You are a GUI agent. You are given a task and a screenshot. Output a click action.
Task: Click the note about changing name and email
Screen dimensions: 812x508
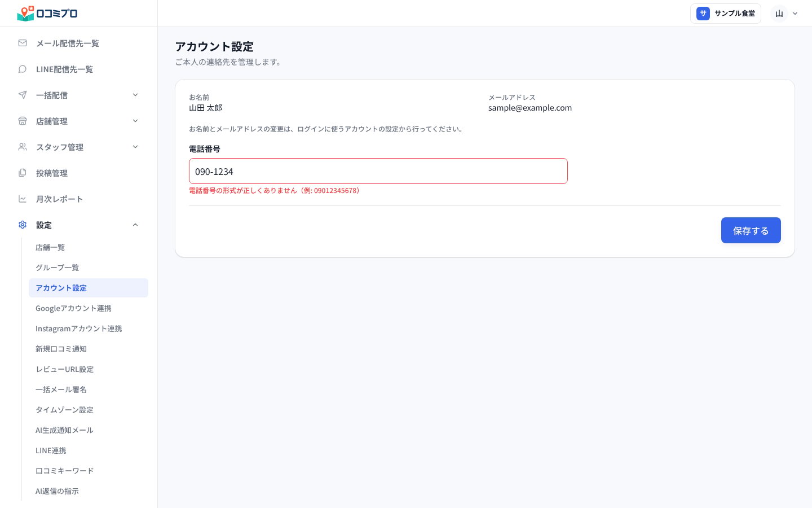tap(327, 129)
